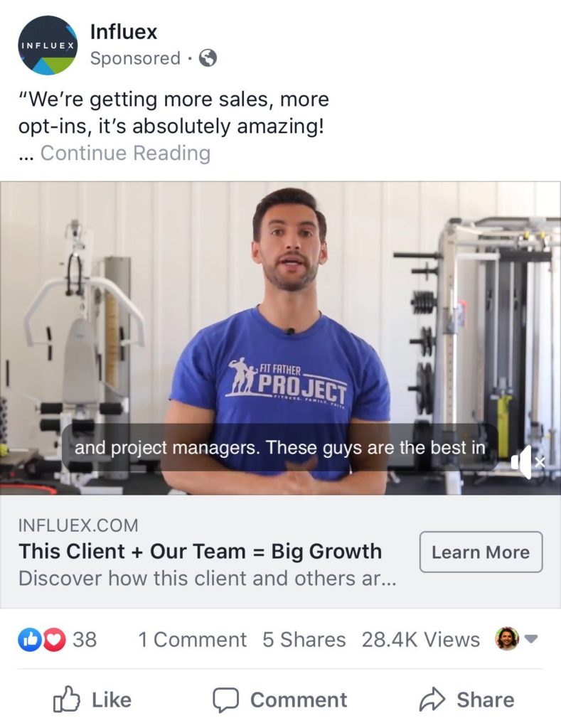Tap the Like thumbs-up button
This screenshot has height=728, width=561.
click(x=66, y=700)
